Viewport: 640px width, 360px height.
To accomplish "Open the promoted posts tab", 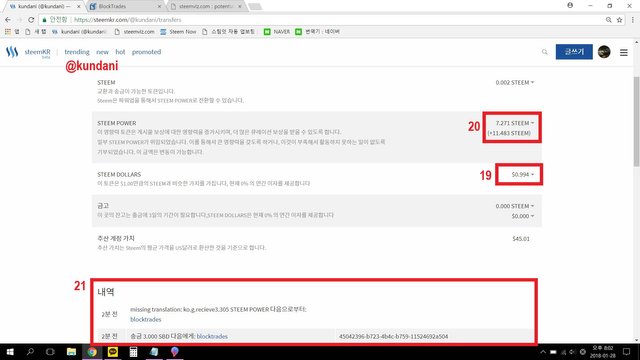I will click(146, 52).
